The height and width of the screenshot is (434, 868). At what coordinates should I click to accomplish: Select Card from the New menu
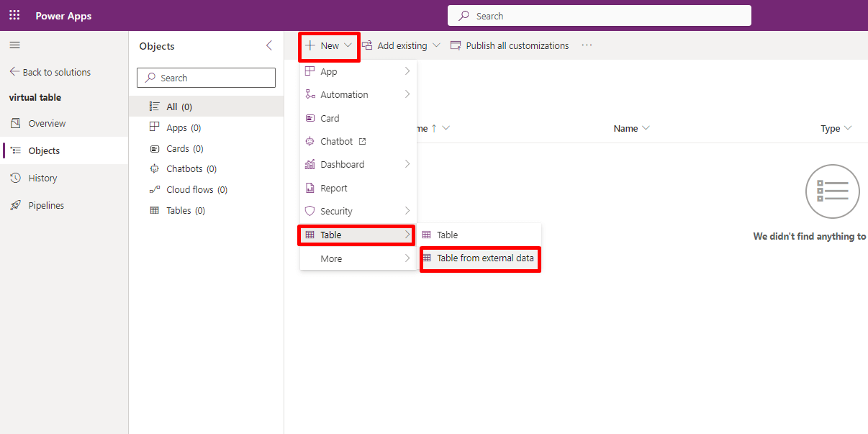[330, 118]
